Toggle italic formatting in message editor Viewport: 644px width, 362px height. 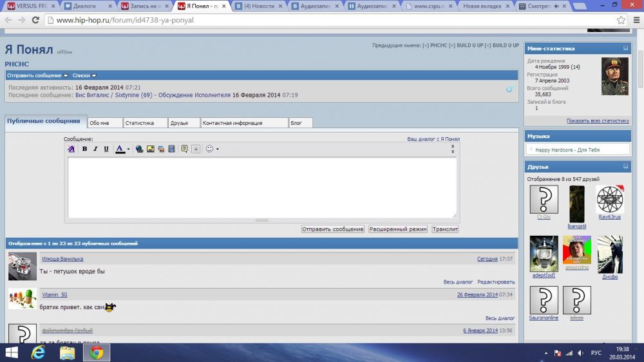95,149
